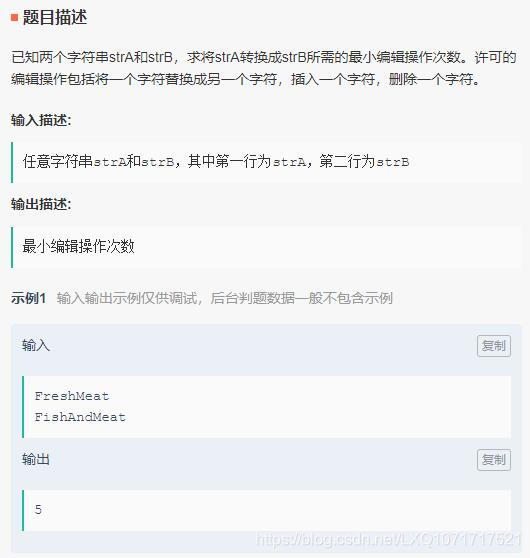Click the 输入 label in example panel
This screenshot has width=530, height=558.
pyautogui.click(x=36, y=346)
